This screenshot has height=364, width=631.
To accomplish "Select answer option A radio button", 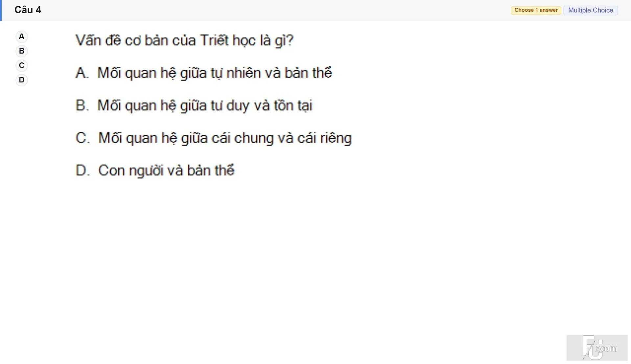I will pos(22,36).
